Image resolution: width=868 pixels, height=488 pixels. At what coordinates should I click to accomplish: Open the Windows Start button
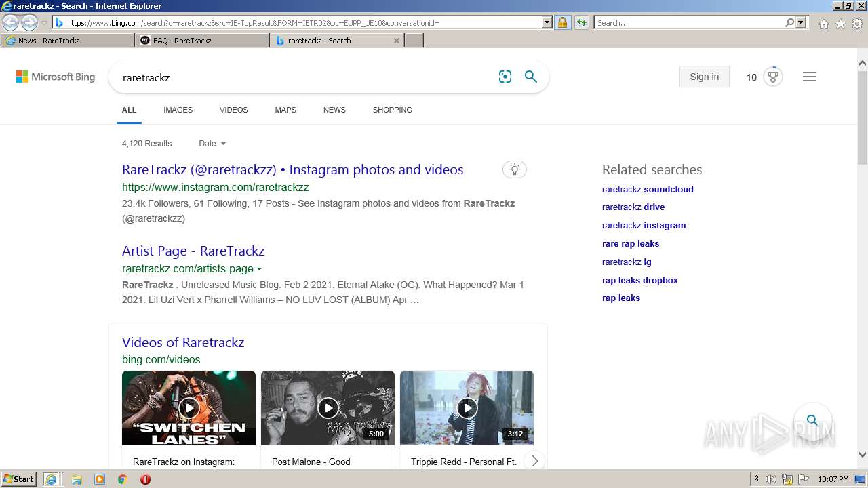click(x=19, y=479)
